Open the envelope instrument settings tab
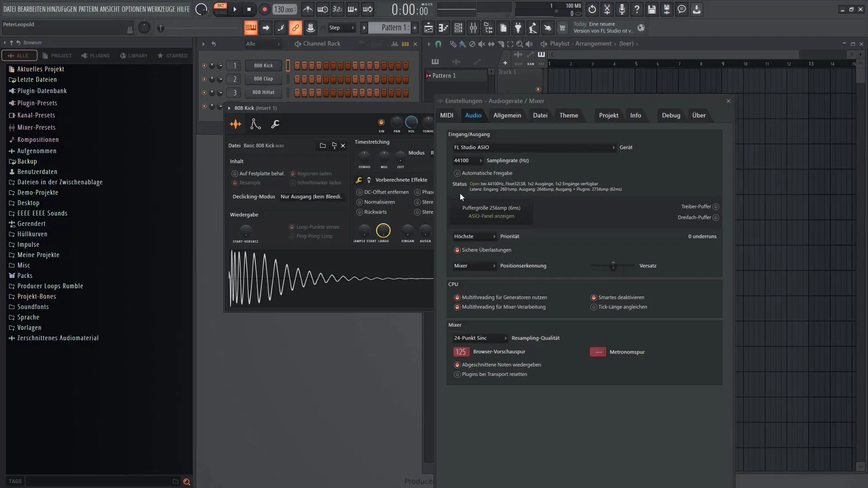The height and width of the screenshot is (488, 868). click(255, 124)
